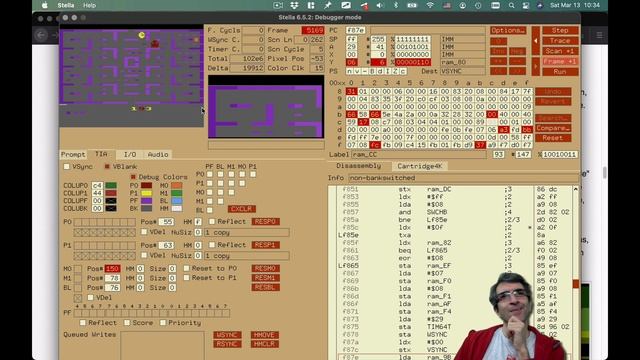Open the Stella menu in menu bar
This screenshot has width=640, height=360.
[x=66, y=5]
